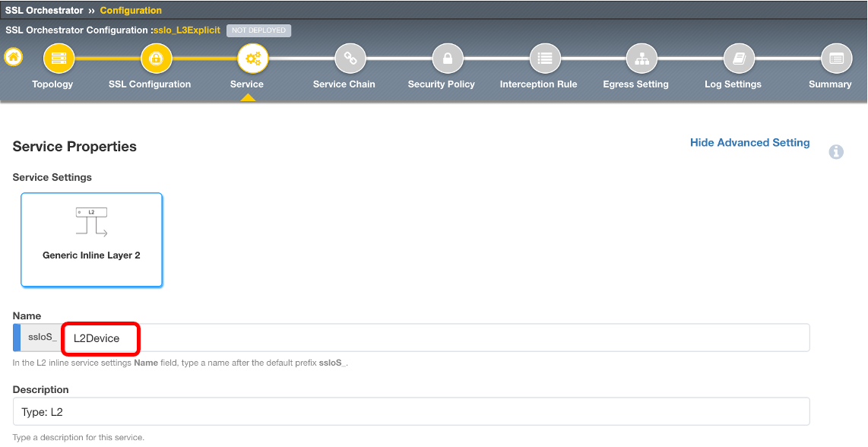
Task: Select the Security Policy padlock icon
Action: coord(447,59)
